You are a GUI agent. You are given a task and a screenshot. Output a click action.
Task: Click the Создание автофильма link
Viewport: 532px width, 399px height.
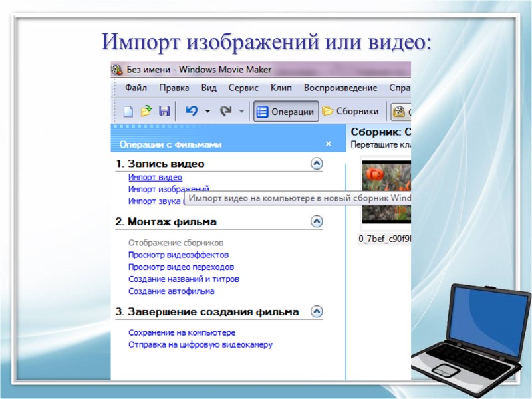172,291
